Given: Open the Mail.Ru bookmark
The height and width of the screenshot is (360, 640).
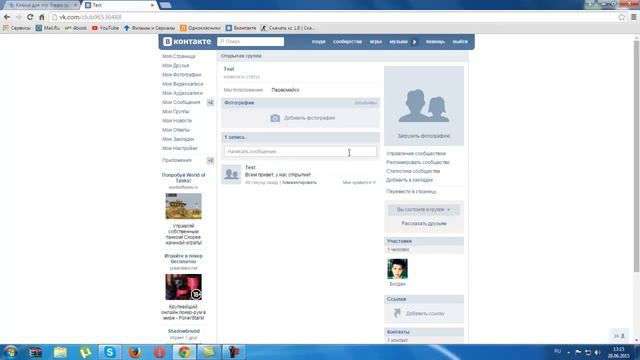Looking at the screenshot, I should [x=48, y=28].
